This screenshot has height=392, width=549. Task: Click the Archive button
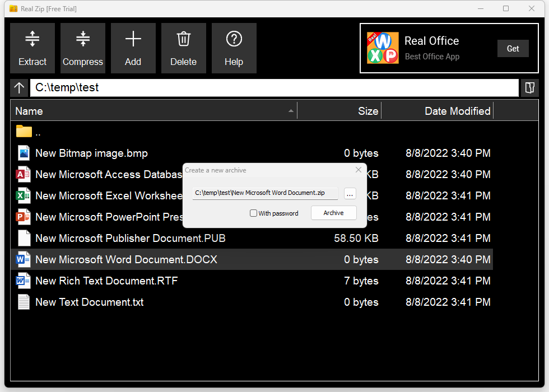coord(334,213)
